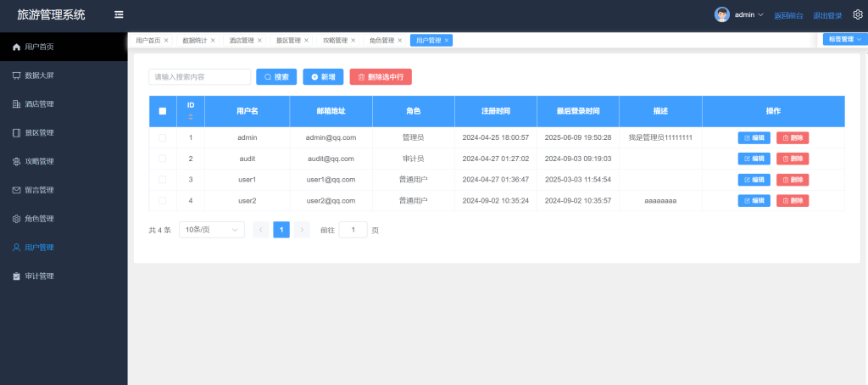The width and height of the screenshot is (868, 385).
Task: Open 留言管理 in the sidebar menu
Action: click(64, 190)
